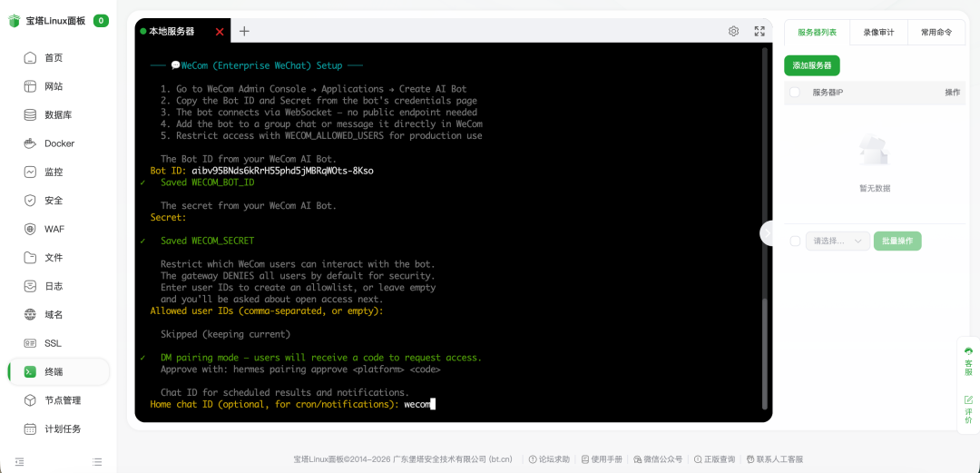The width and height of the screenshot is (980, 473).
Task: Click the 暂无数据 empty state text
Action: coord(875,188)
